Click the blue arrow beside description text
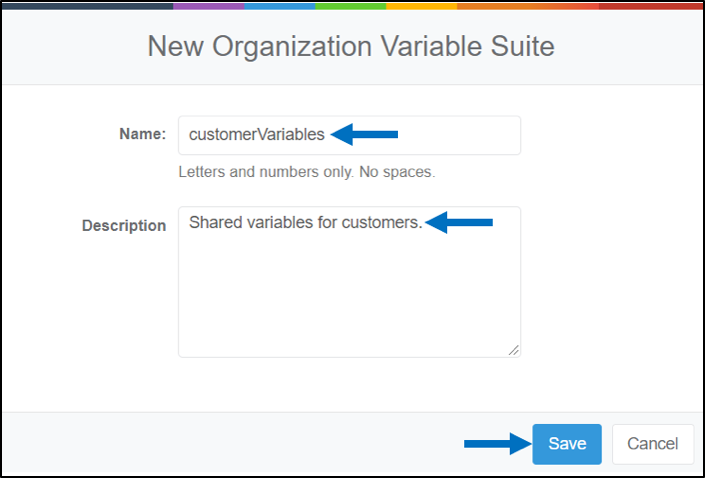 [x=459, y=223]
